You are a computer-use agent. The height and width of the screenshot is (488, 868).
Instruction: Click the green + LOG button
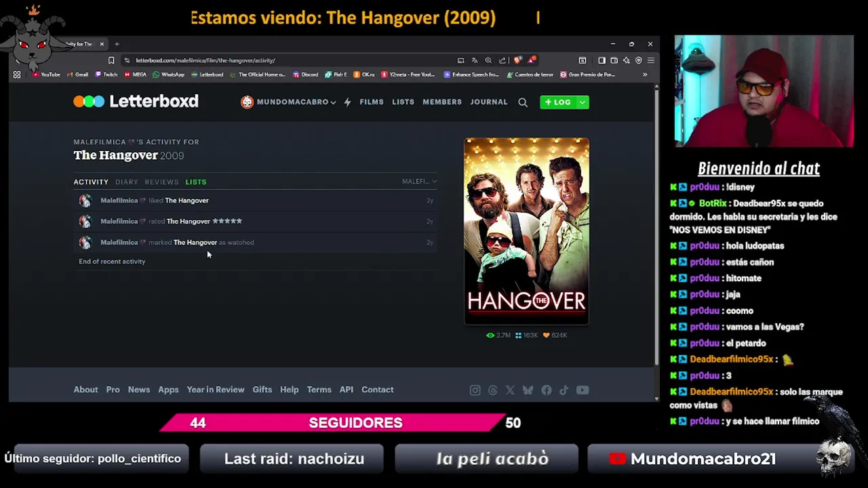coord(558,102)
